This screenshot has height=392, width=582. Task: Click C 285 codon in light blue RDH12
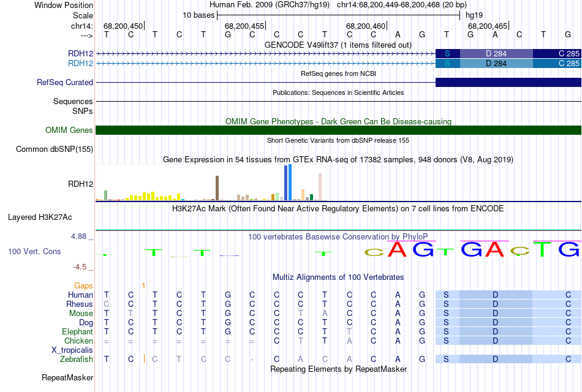click(x=557, y=64)
